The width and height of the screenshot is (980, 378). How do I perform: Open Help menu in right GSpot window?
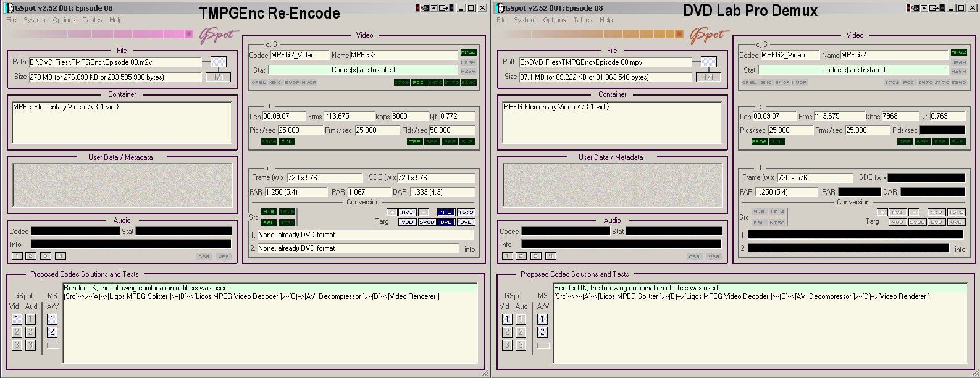pos(606,20)
